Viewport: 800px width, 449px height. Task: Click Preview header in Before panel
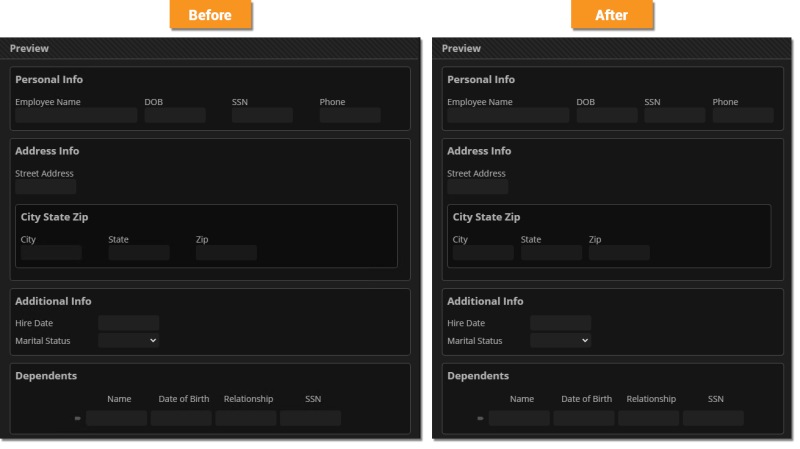[x=29, y=48]
